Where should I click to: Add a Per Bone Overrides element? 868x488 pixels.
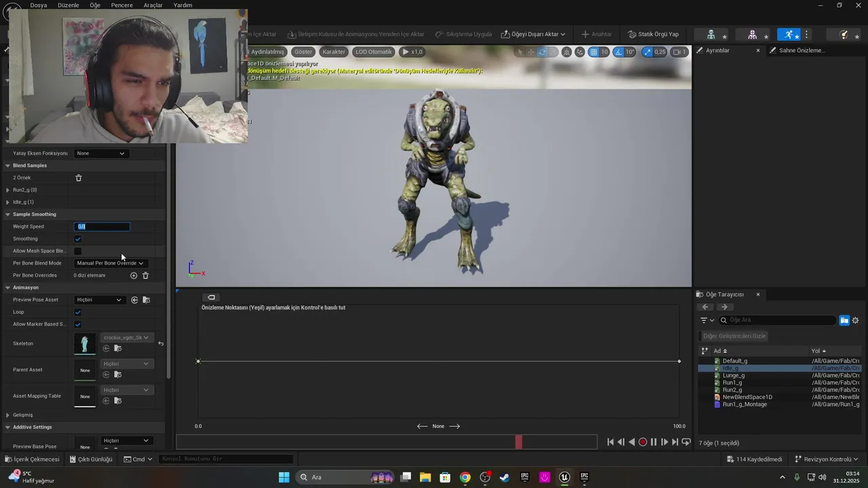tap(134, 275)
